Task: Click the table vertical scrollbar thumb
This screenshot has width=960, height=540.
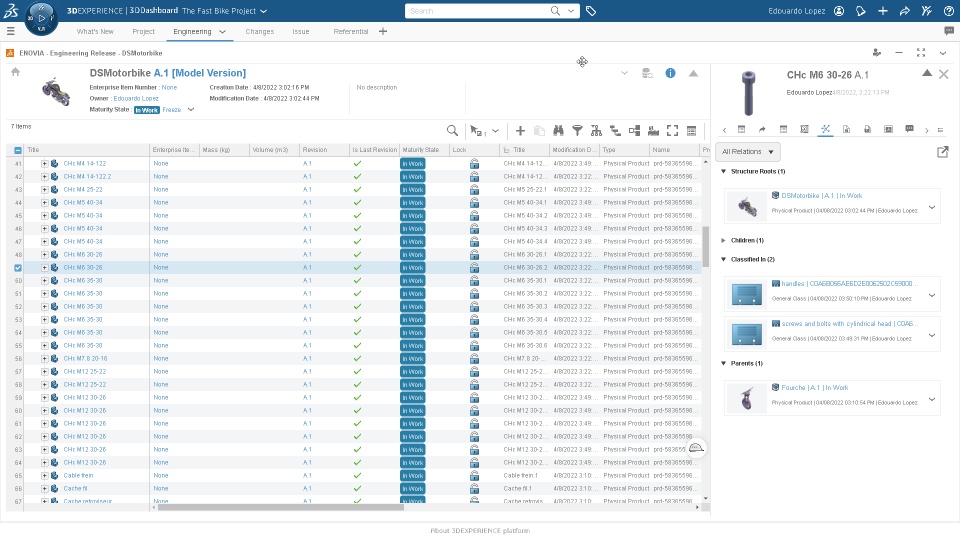Action: pos(705,246)
